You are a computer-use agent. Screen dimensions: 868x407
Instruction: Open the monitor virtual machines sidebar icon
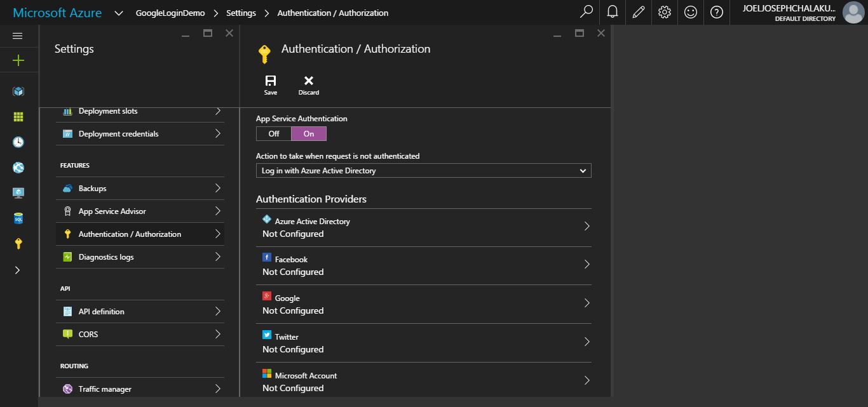tap(18, 192)
